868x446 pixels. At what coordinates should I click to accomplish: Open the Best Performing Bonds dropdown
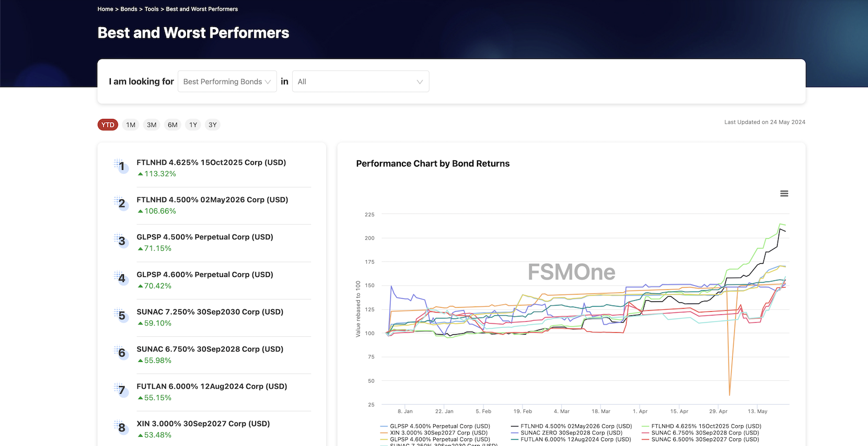click(227, 81)
